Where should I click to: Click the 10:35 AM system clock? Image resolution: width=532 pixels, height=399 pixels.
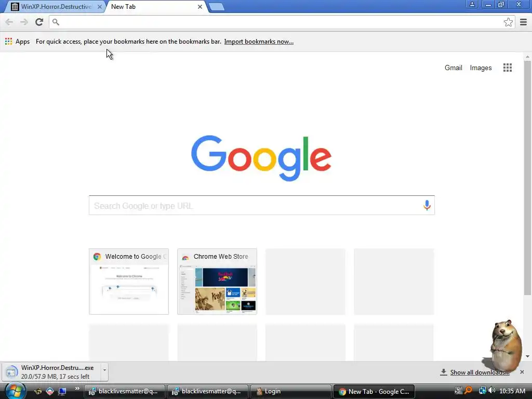point(512,391)
